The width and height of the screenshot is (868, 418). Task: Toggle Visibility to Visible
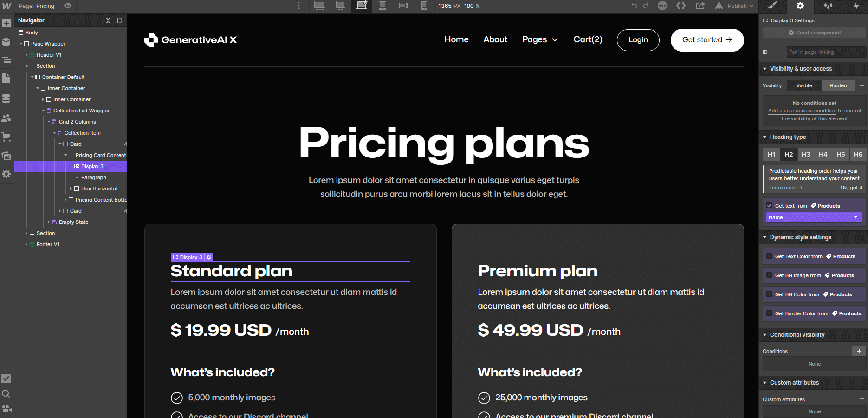click(x=803, y=85)
